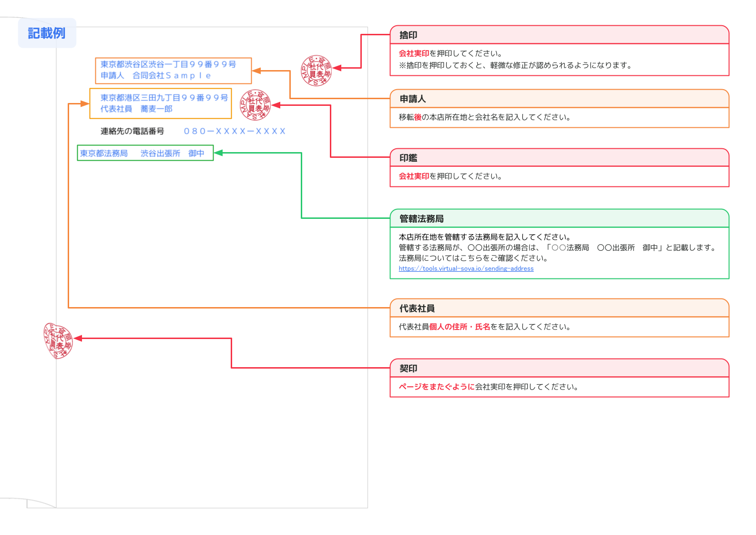The height and width of the screenshot is (535, 756).
Task: Click the 契印 callout header
Action: point(560,368)
